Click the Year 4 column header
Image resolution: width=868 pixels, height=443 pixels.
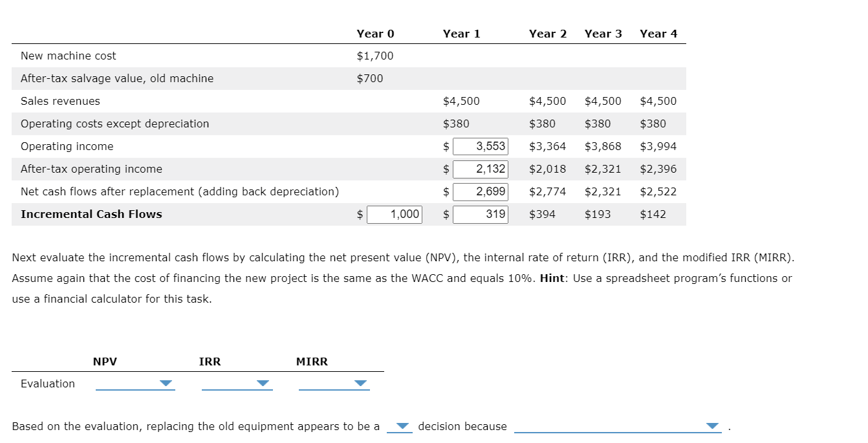658,34
